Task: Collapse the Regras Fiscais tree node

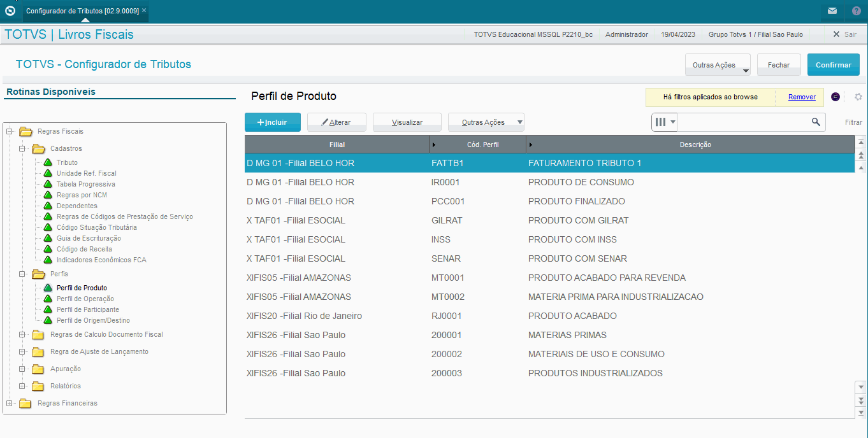Action: 10,132
